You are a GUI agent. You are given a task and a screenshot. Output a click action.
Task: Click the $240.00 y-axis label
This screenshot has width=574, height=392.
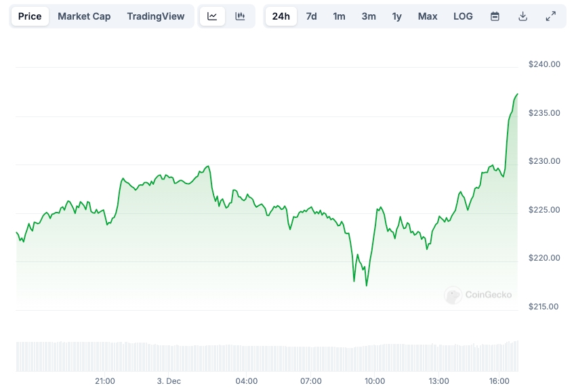coord(544,64)
